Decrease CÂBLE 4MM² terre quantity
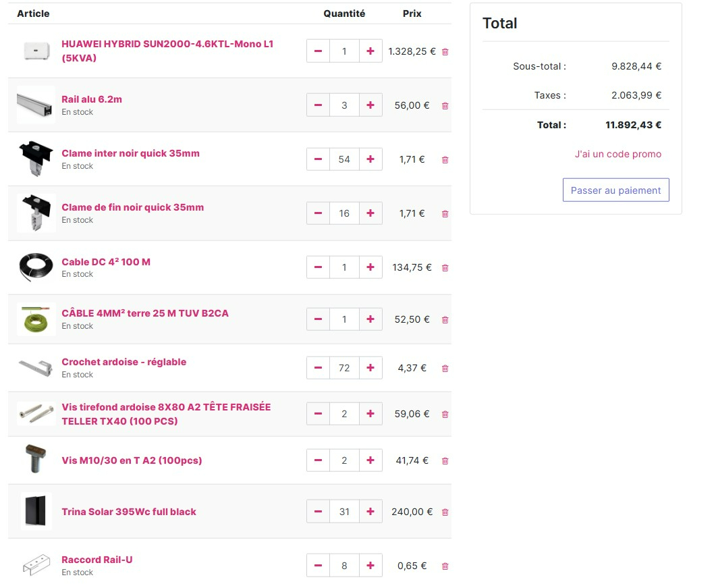Screen dimensions: 716x588 pos(319,319)
